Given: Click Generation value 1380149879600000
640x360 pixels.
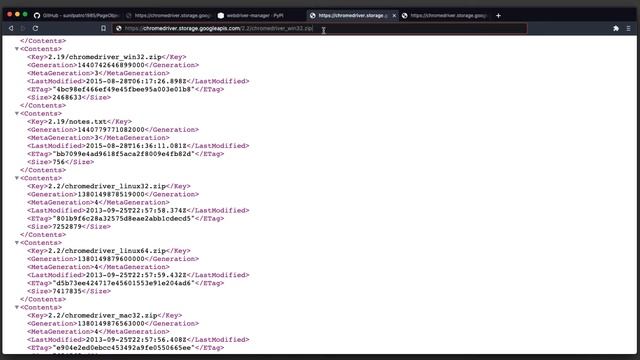Looking at the screenshot, I should (111, 259).
